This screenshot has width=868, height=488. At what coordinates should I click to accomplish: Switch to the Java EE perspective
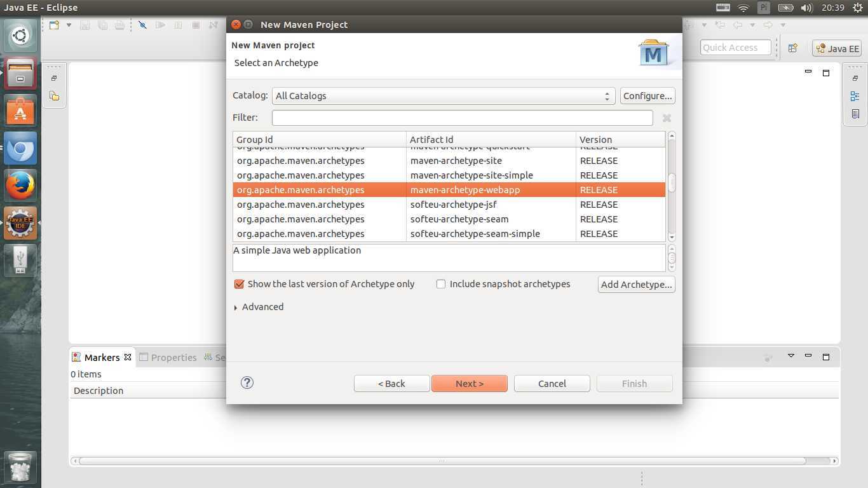point(837,48)
